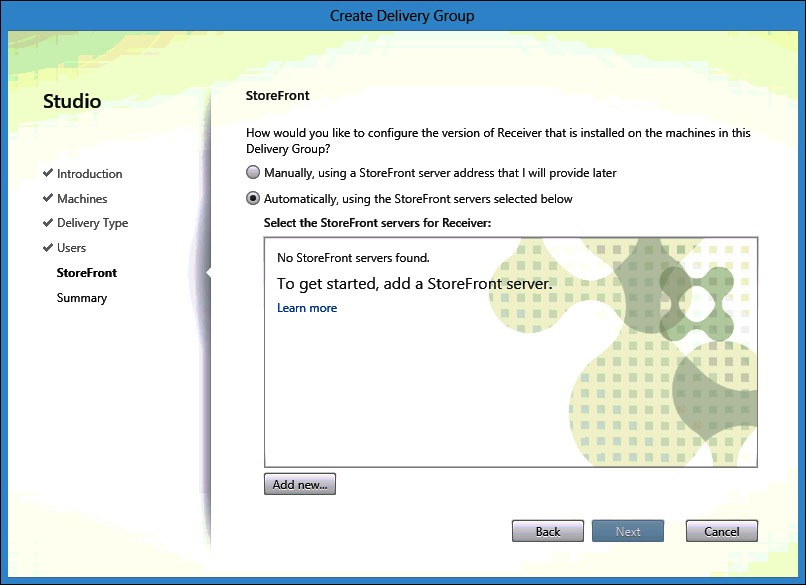
Task: Open the Summary wizard step
Action: pyautogui.click(x=82, y=298)
